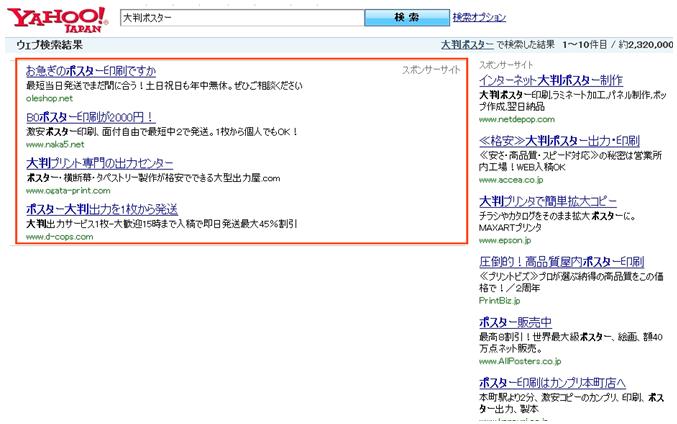This screenshot has height=424, width=677.
Task: Click the Yahoo! Japan logo
Action: [x=57, y=19]
